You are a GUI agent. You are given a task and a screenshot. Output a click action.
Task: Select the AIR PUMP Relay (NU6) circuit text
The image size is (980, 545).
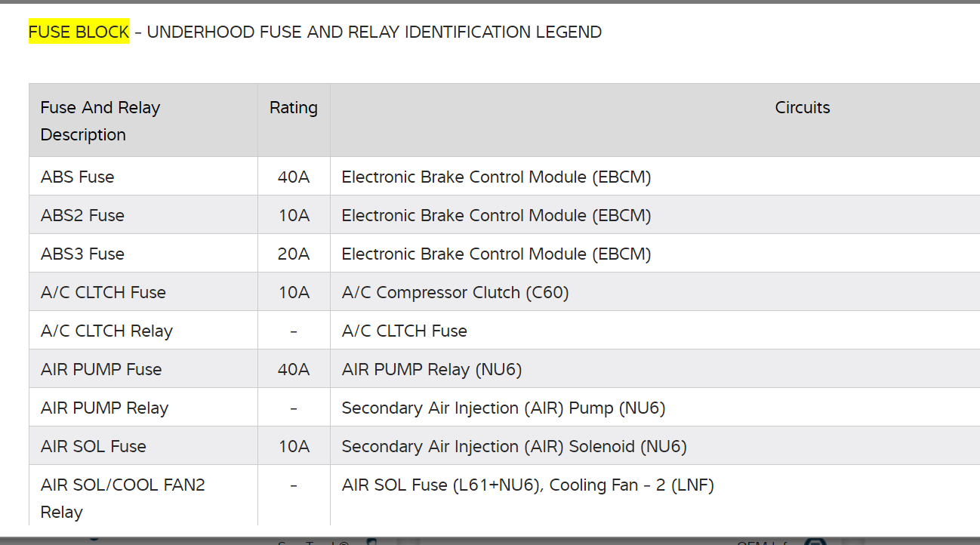(431, 369)
